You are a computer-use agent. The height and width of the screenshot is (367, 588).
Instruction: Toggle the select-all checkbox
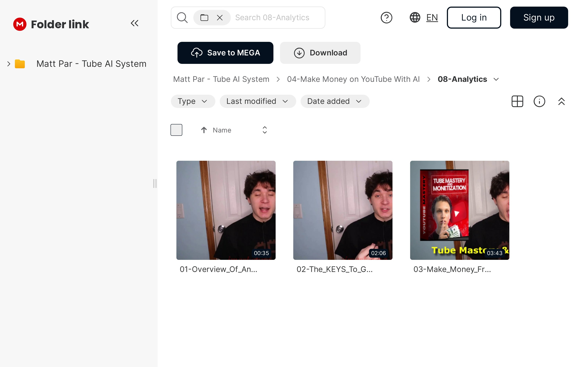coord(176,130)
